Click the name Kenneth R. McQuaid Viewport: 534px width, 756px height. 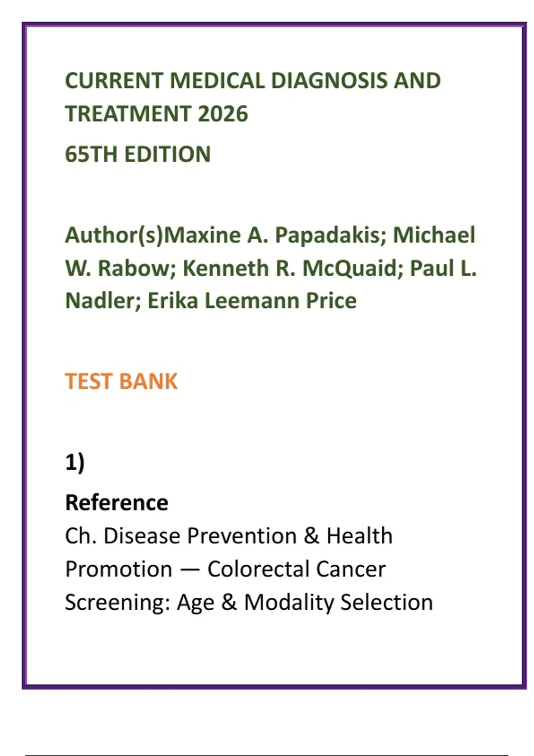click(289, 268)
